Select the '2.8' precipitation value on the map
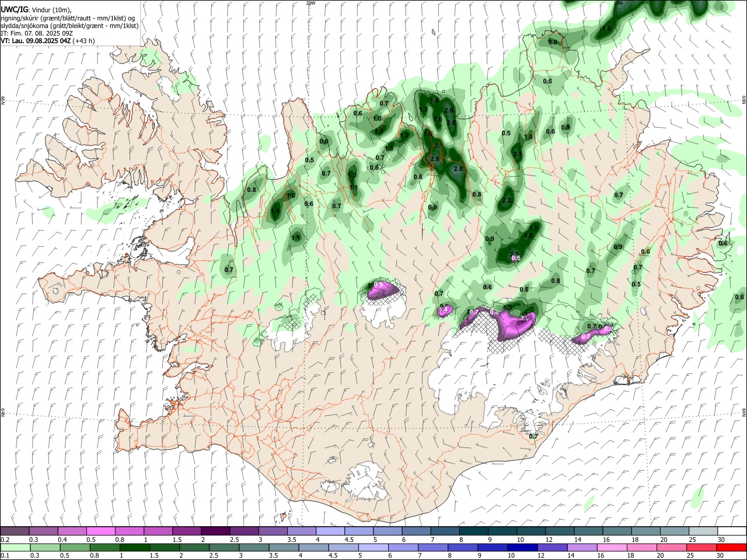Screen dimensions: 747x560 pyautogui.click(x=458, y=169)
